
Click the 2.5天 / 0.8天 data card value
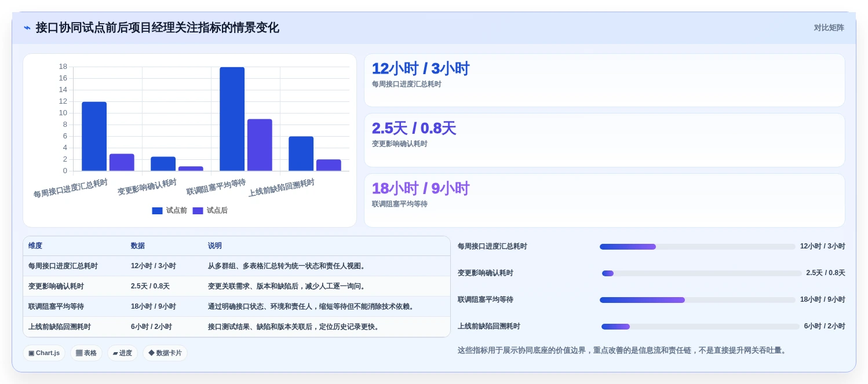pyautogui.click(x=414, y=129)
